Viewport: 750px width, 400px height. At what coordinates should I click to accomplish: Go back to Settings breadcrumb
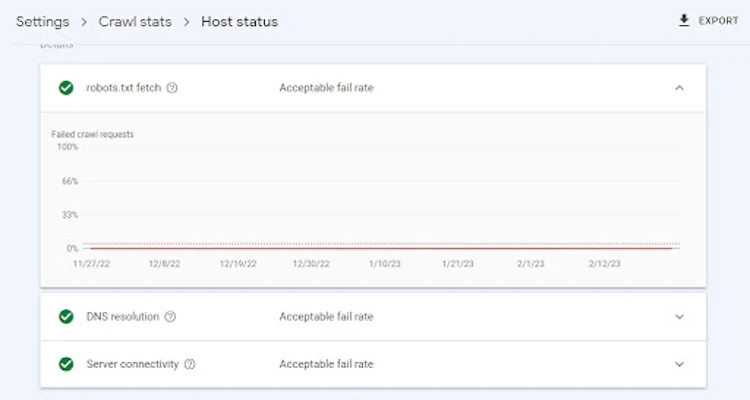coord(43,22)
